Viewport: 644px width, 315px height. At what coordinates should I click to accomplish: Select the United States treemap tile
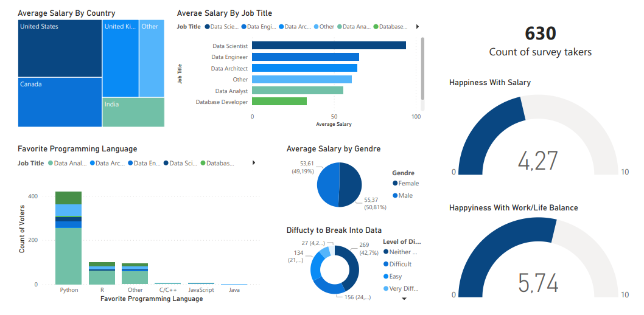[x=60, y=49]
